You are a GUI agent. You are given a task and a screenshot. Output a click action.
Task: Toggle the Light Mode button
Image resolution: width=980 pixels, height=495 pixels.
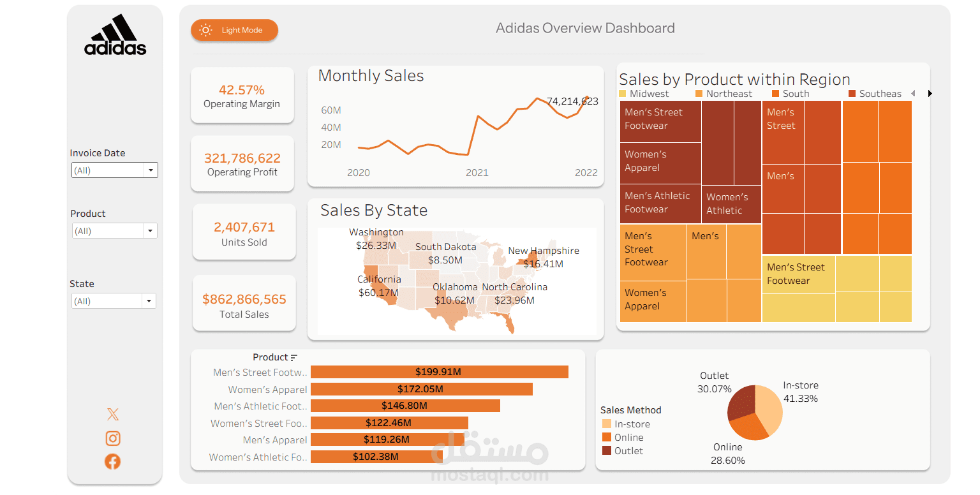234,30
